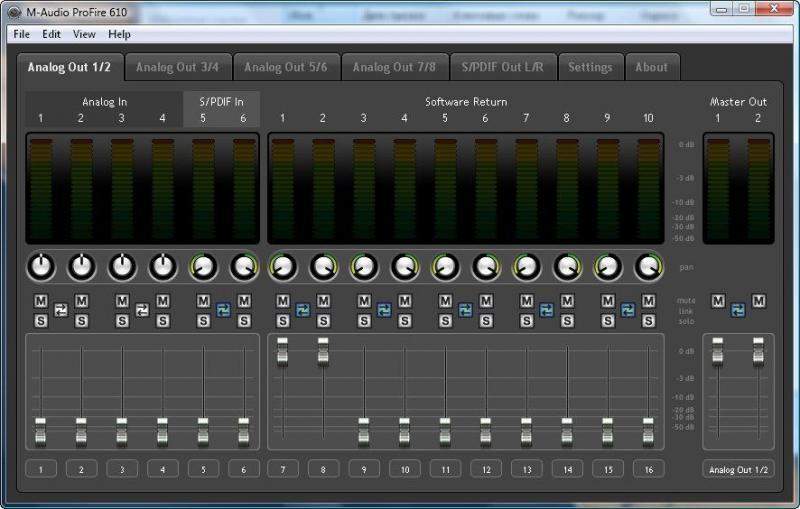Click the Software Return 10 pan knob

[648, 266]
